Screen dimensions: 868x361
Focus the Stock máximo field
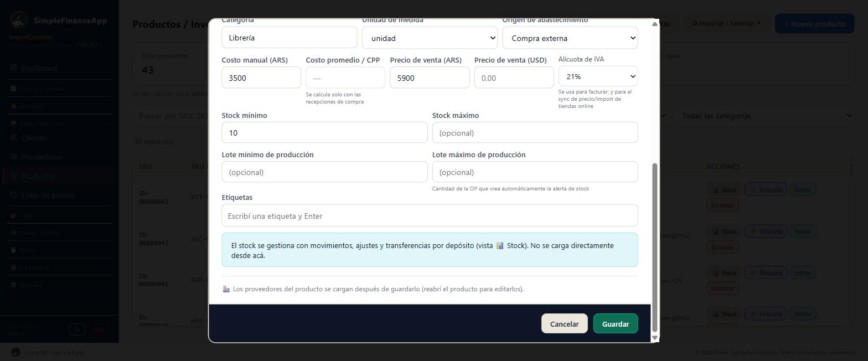[535, 133]
